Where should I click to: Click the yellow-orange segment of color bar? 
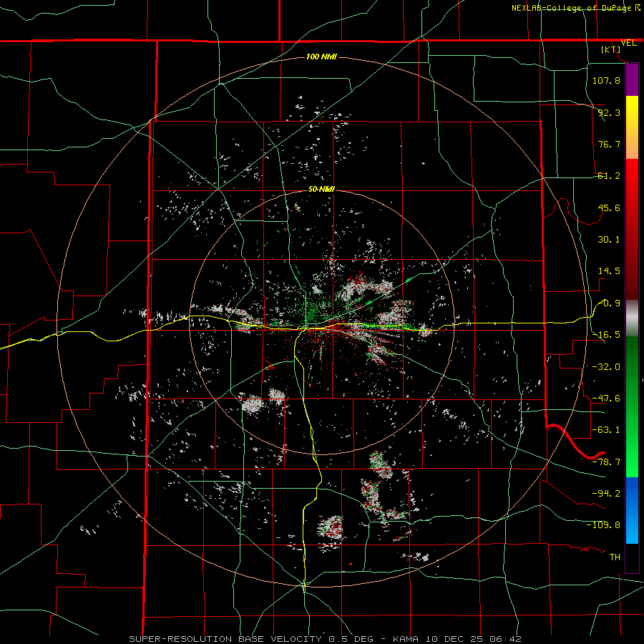(632, 127)
